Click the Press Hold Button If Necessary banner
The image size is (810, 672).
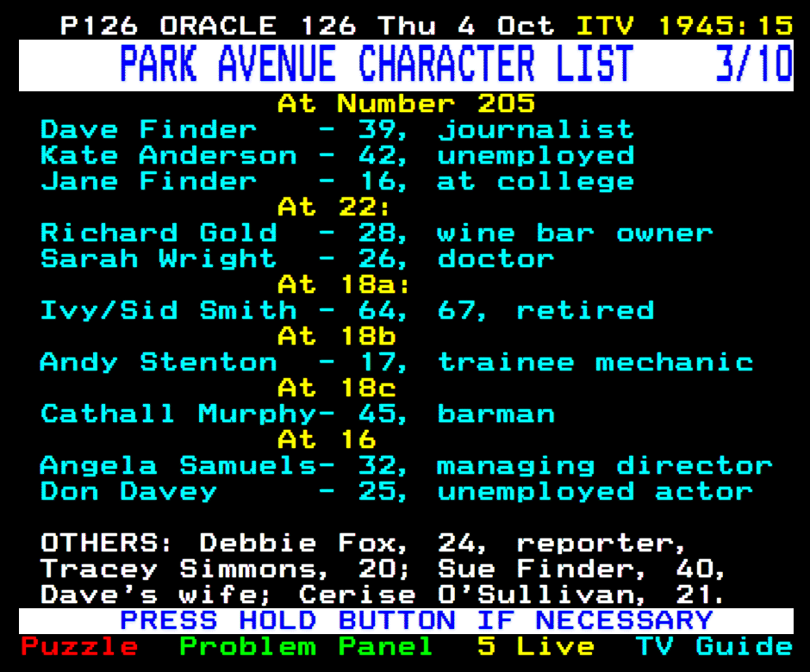coord(406,620)
